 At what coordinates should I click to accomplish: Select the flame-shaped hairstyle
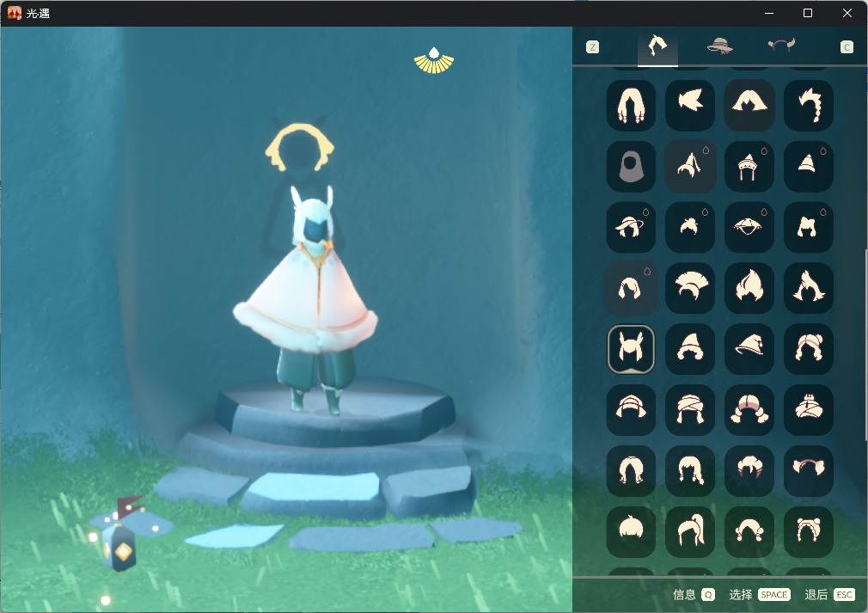point(749,288)
